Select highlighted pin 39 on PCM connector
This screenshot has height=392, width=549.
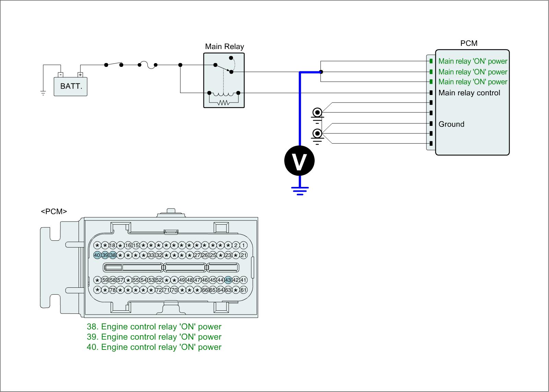pyautogui.click(x=105, y=255)
